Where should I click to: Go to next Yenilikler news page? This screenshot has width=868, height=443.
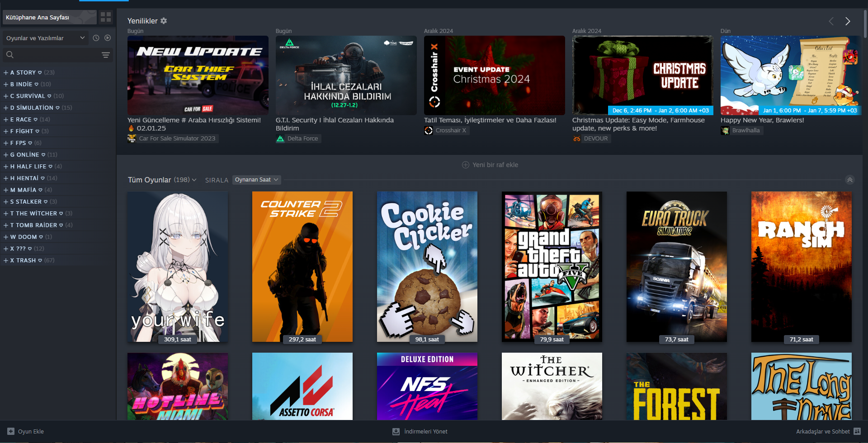848,21
